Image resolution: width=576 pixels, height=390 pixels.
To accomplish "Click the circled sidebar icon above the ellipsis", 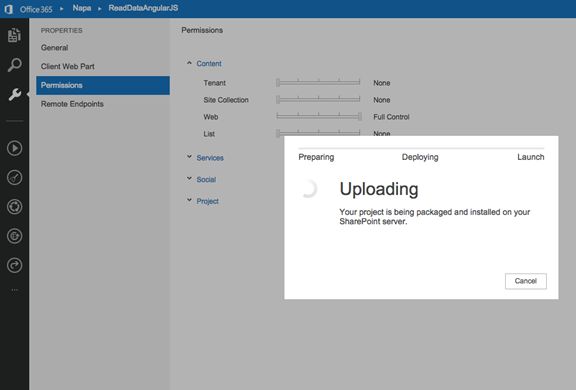I will point(14,265).
